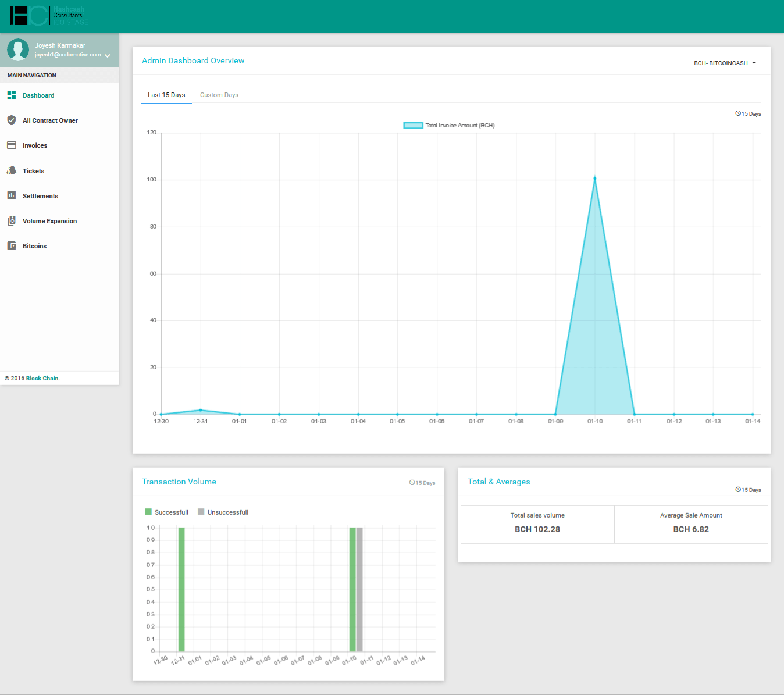Click the Dashboard grid icon in sidebar

pos(12,95)
